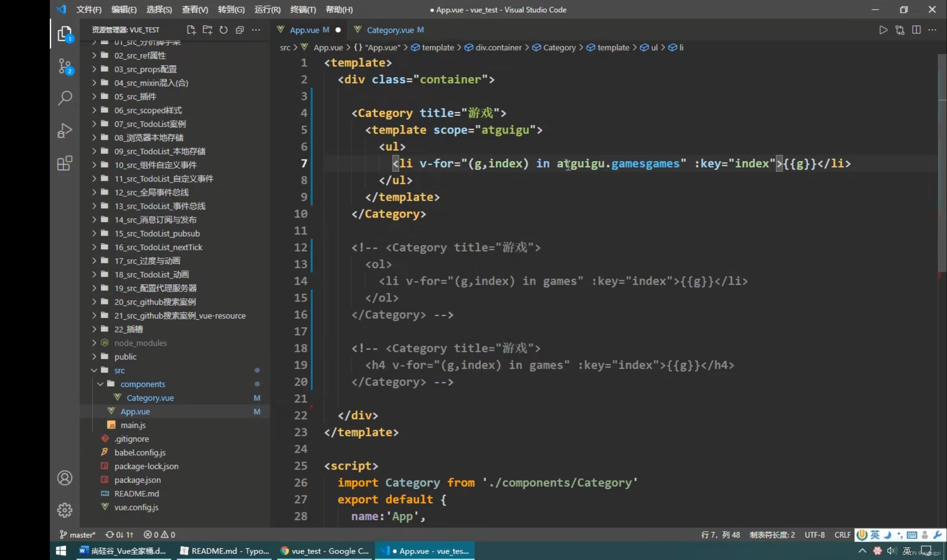Image resolution: width=947 pixels, height=560 pixels.
Task: Change the CRLF end of line sequence
Action: [842, 535]
